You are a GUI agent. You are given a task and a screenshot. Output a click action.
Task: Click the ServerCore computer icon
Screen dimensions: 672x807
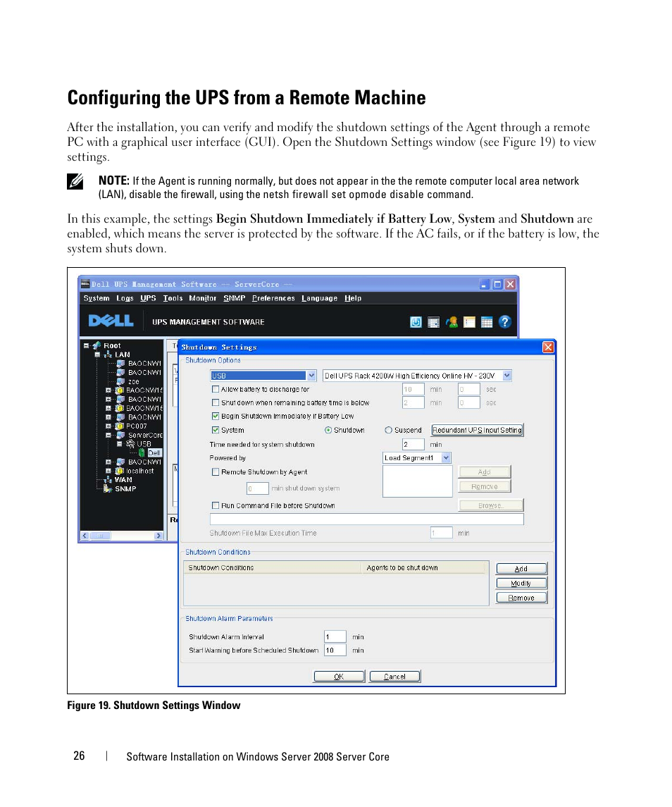tap(121, 435)
